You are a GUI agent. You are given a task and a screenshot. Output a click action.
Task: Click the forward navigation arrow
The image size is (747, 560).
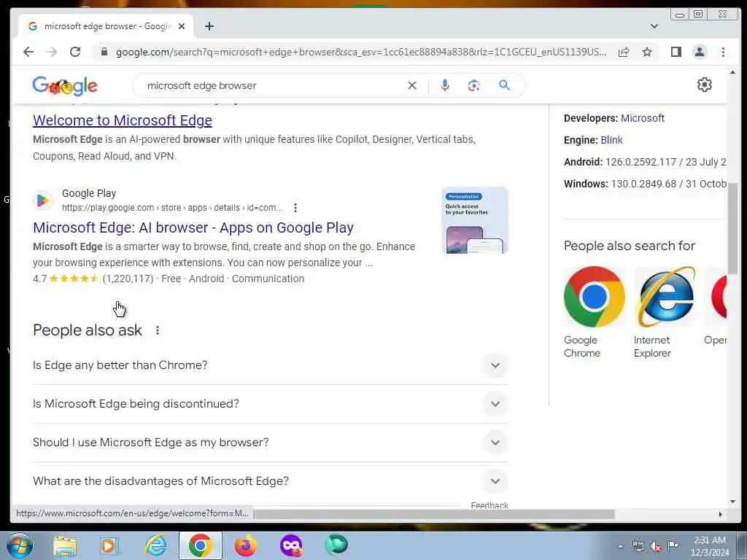(52, 52)
